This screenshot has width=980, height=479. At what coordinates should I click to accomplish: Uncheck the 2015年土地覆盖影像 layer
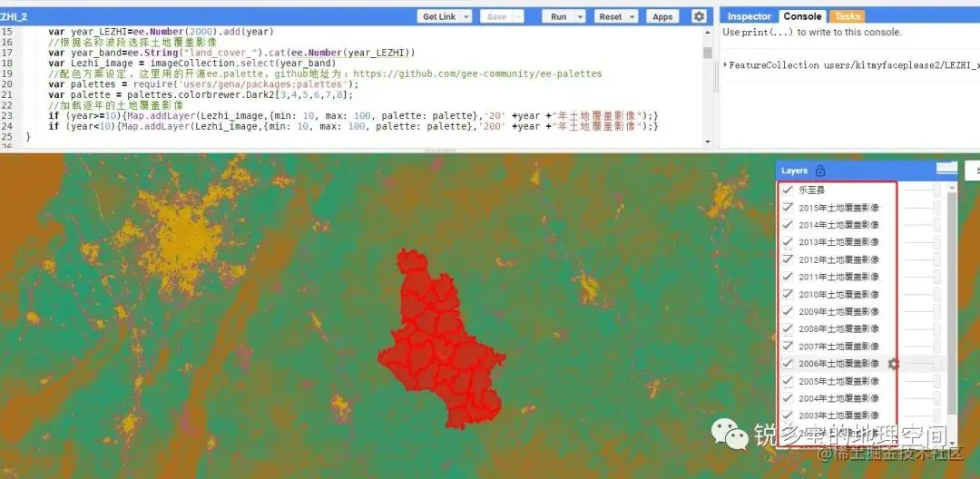pos(788,208)
